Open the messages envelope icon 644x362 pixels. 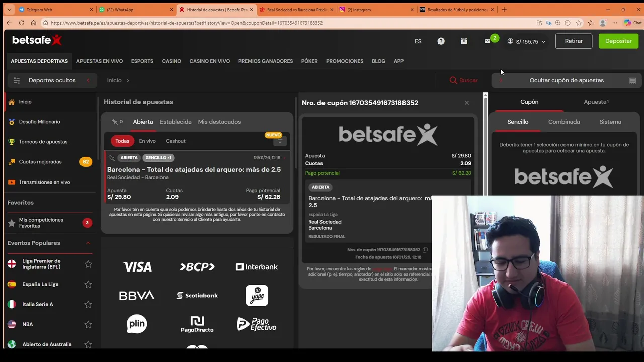click(487, 41)
